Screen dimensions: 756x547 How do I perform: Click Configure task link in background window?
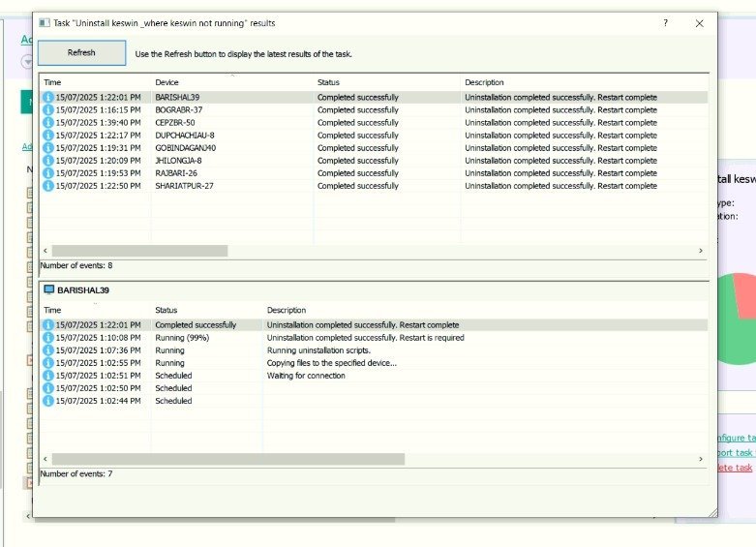point(737,438)
